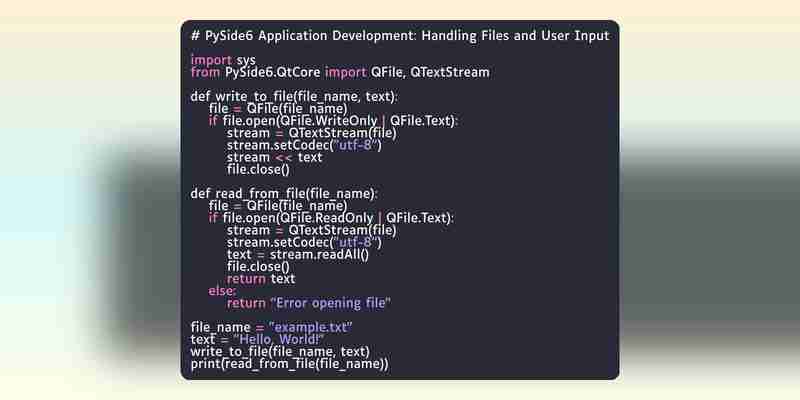Click the "stream << text" line
Image resolution: width=800 pixels, height=400 pixels.
tap(274, 157)
